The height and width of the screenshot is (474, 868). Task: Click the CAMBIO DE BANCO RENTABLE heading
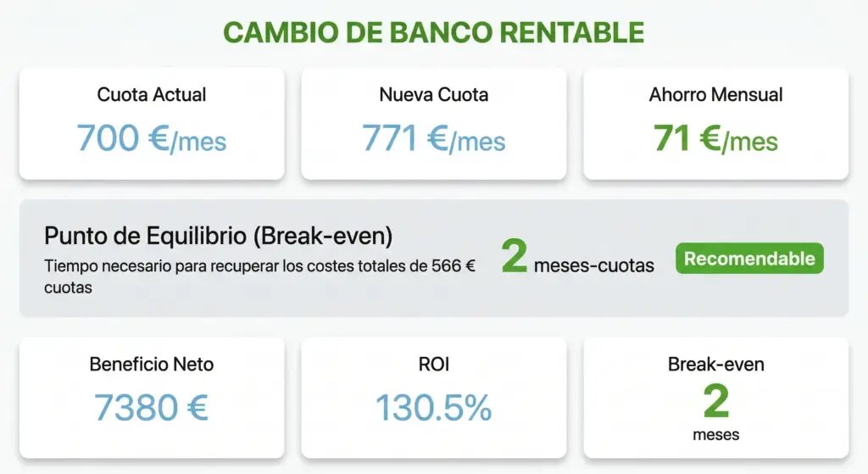(x=433, y=32)
